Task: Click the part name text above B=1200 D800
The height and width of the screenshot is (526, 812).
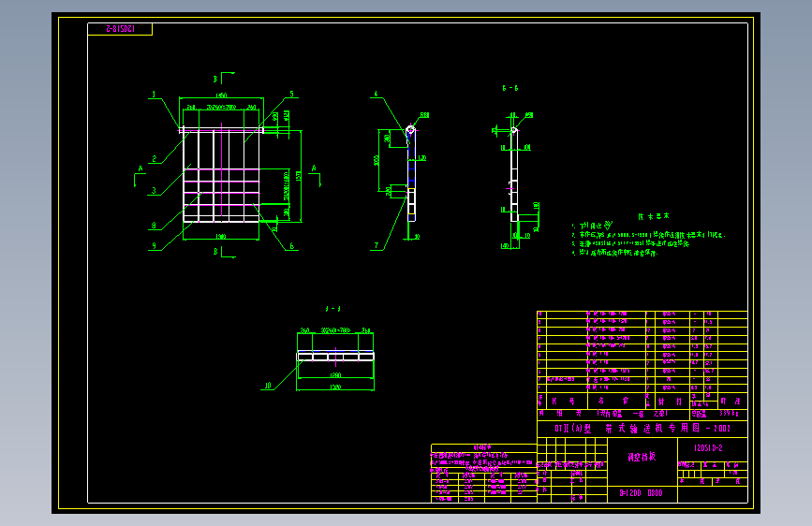Action: 642,457
